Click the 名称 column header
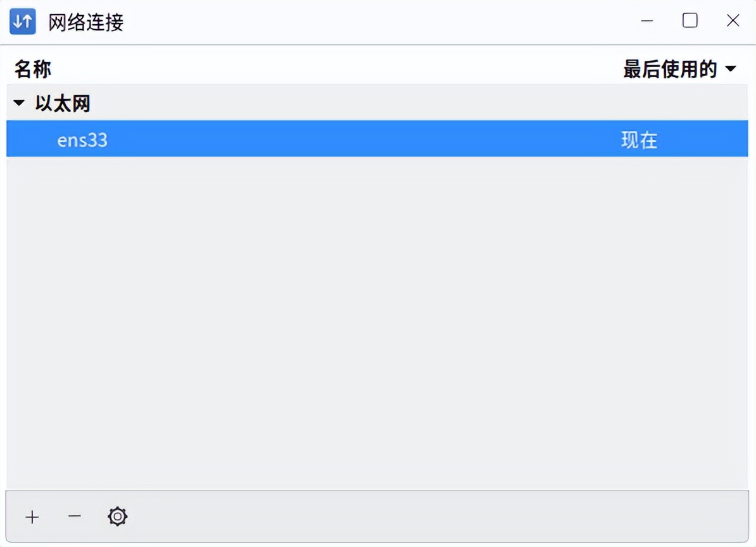 (x=31, y=68)
